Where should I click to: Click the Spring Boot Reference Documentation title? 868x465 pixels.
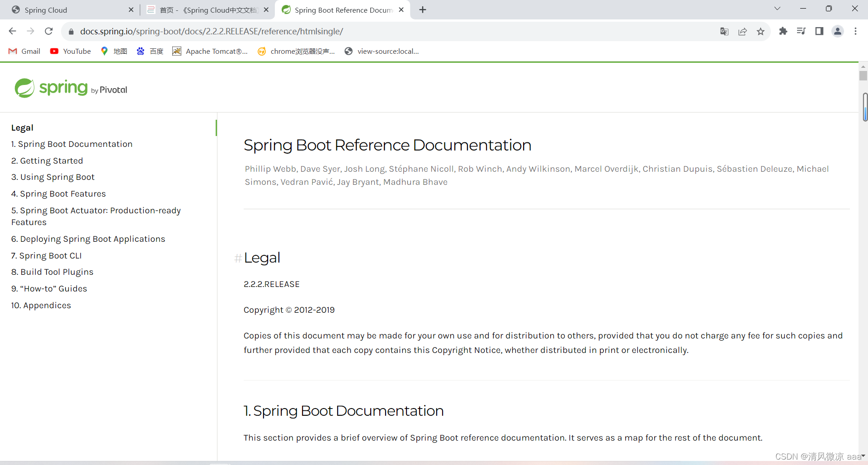pyautogui.click(x=387, y=145)
